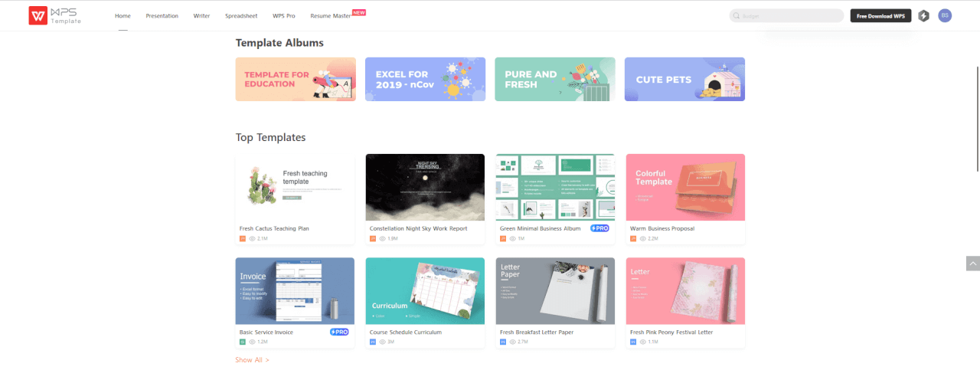The image size is (980, 370).
Task: Click views eye icon under Course Schedule Curriculum
Action: click(x=383, y=342)
